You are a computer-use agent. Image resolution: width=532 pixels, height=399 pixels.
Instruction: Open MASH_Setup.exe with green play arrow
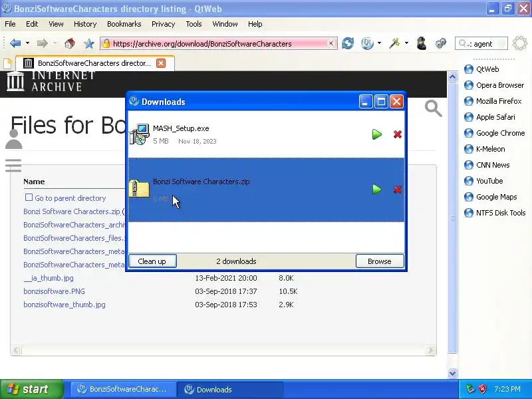click(x=376, y=134)
